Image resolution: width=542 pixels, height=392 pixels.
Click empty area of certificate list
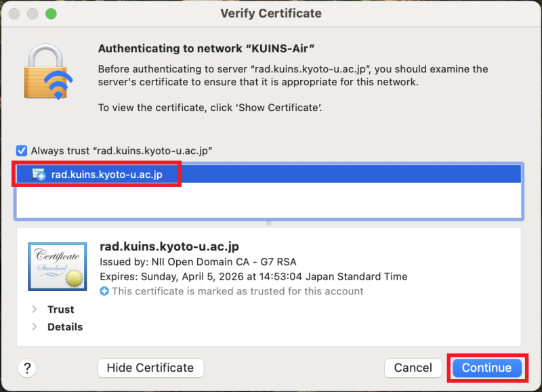pos(268,200)
